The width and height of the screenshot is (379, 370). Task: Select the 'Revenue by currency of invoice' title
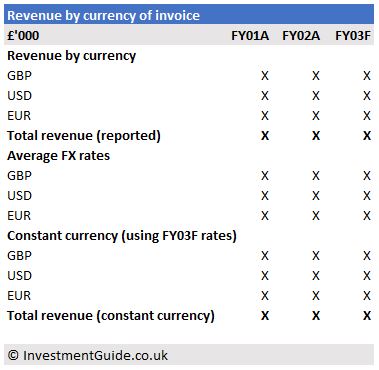point(103,16)
